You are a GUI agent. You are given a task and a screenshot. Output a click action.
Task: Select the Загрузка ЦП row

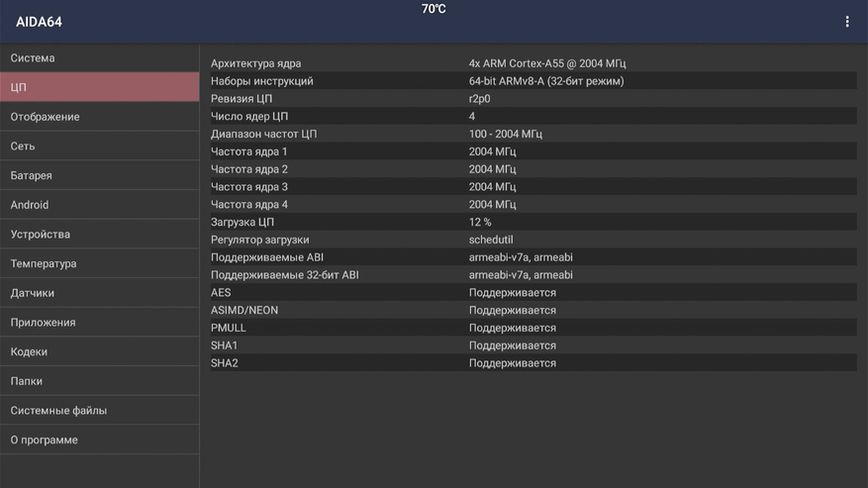pos(532,222)
